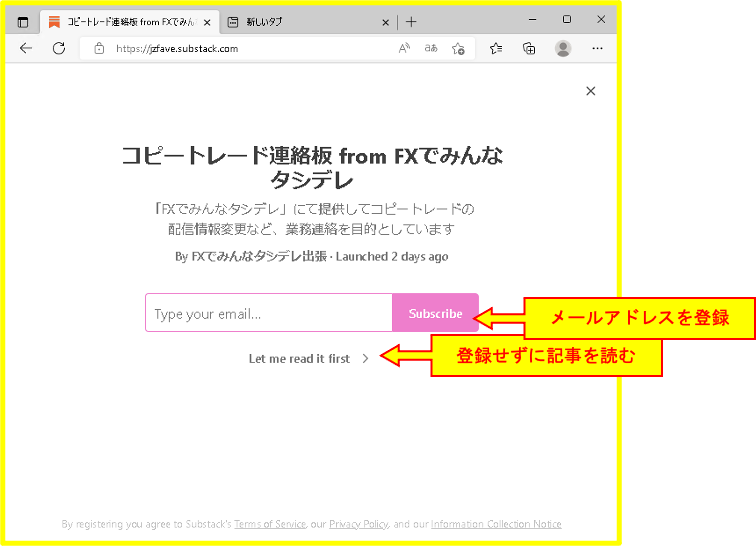
Task: Close the コピートレード連絡板 tab
Action: [x=207, y=22]
